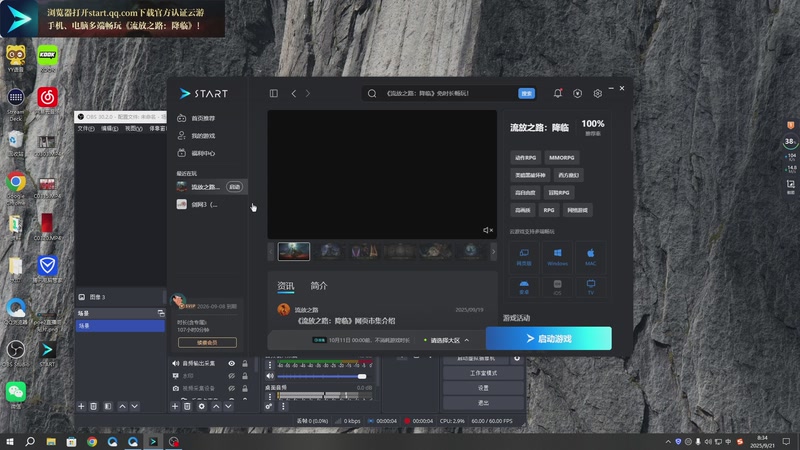The height and width of the screenshot is (450, 800).
Task: Expand the 请选择大区 region selector
Action: [447, 340]
